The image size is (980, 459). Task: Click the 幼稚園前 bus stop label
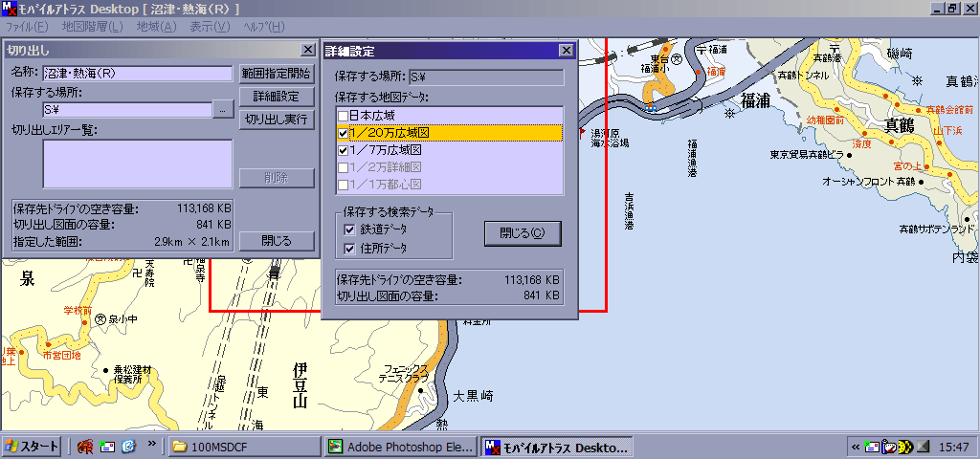(825, 120)
